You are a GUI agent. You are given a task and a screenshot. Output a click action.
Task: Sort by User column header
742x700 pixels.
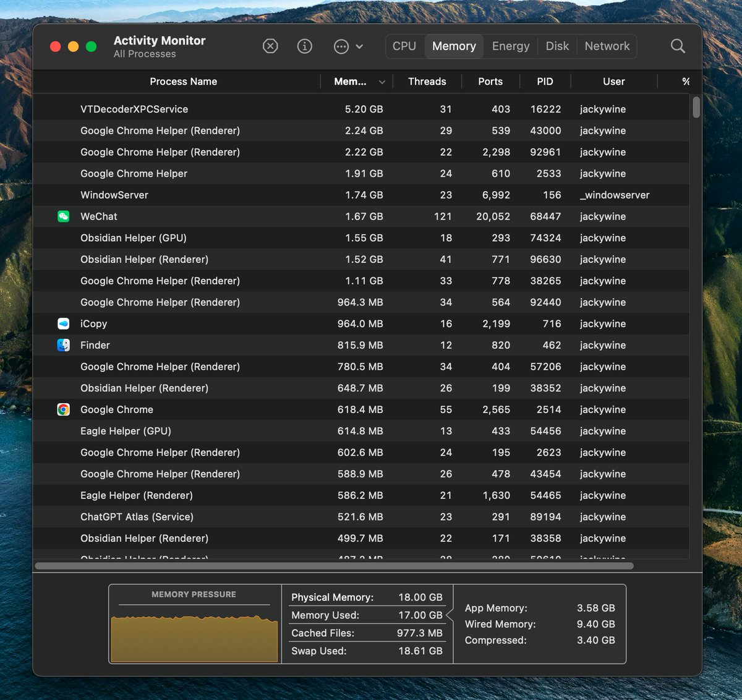point(614,82)
